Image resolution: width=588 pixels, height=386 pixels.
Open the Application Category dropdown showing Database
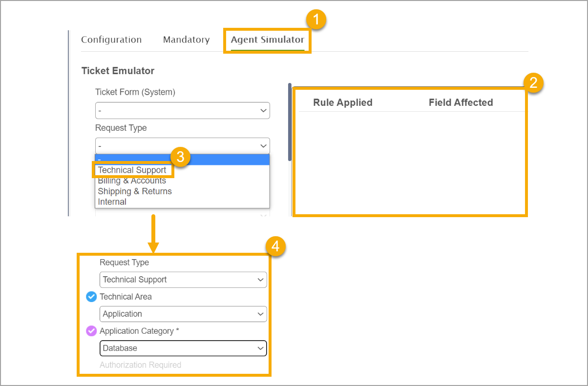[183, 348]
